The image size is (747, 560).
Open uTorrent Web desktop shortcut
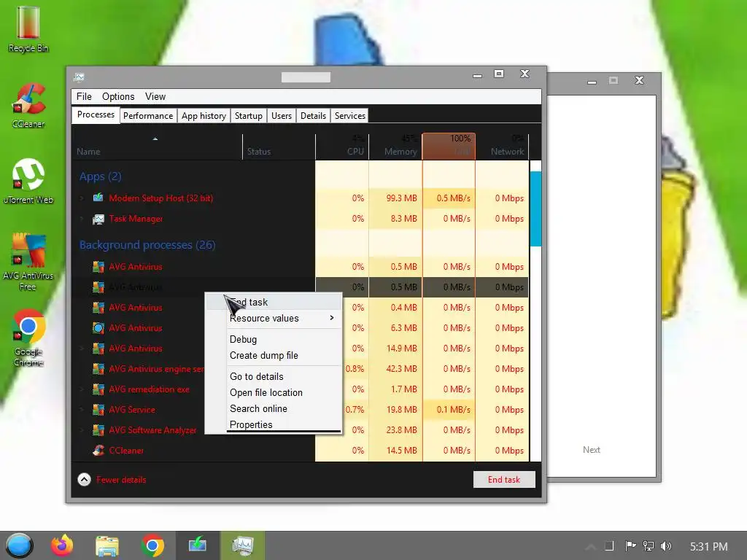(x=28, y=181)
